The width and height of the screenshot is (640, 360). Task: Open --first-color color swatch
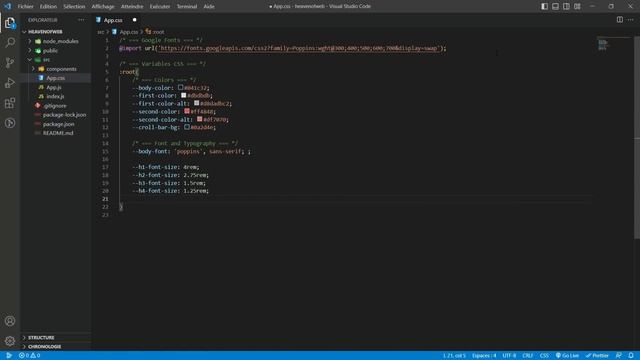tap(184, 96)
